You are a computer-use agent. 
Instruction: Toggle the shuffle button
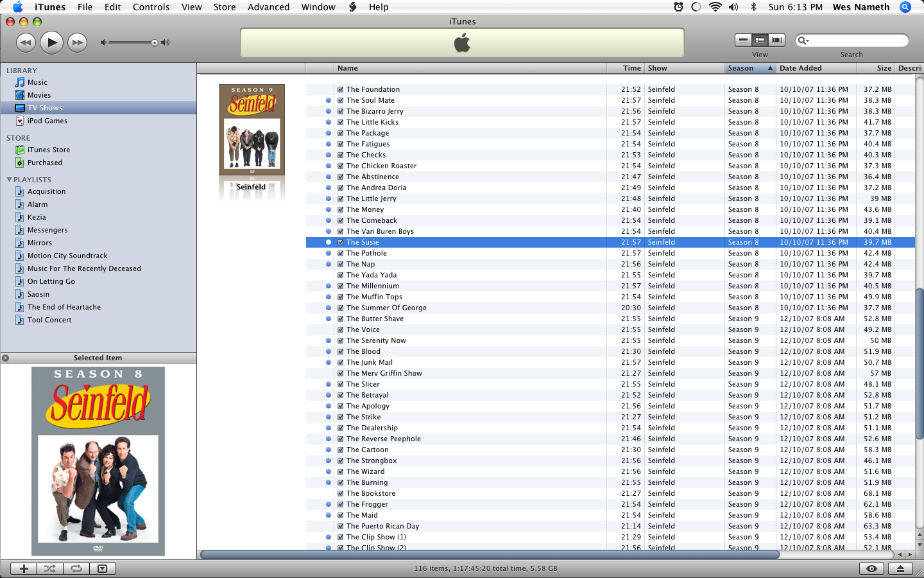(50, 568)
